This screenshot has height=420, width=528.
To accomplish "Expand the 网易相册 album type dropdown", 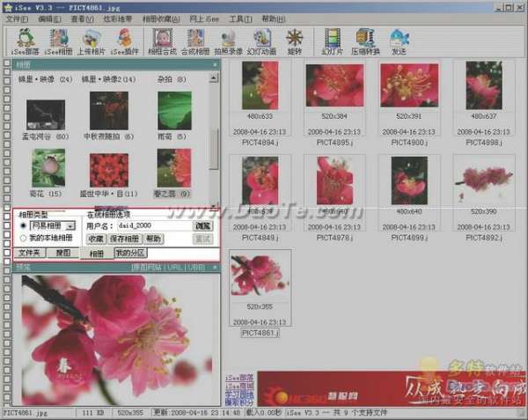I will pos(70,225).
